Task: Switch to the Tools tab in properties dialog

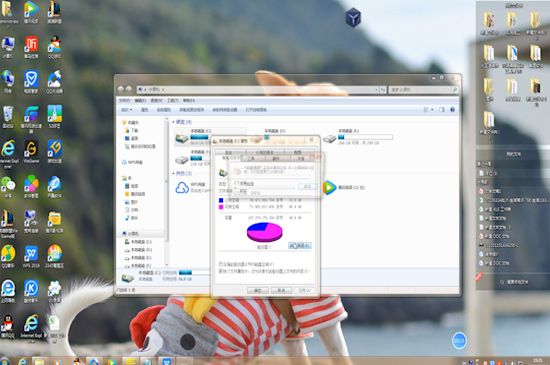Action: click(x=251, y=159)
